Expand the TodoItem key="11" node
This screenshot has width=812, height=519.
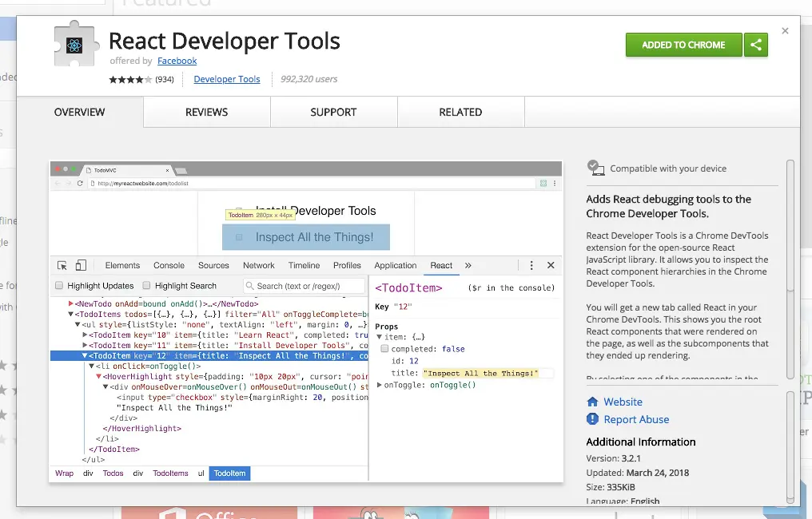(85, 345)
